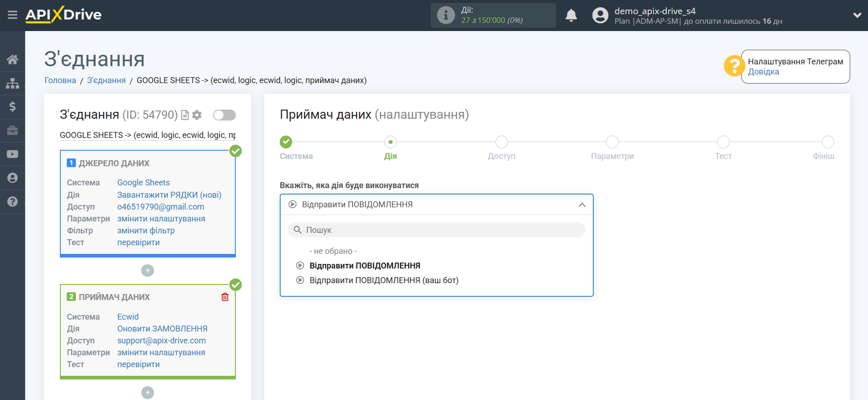Open the user profile sidebar icon
The width and height of the screenshot is (868, 400).
(12, 178)
